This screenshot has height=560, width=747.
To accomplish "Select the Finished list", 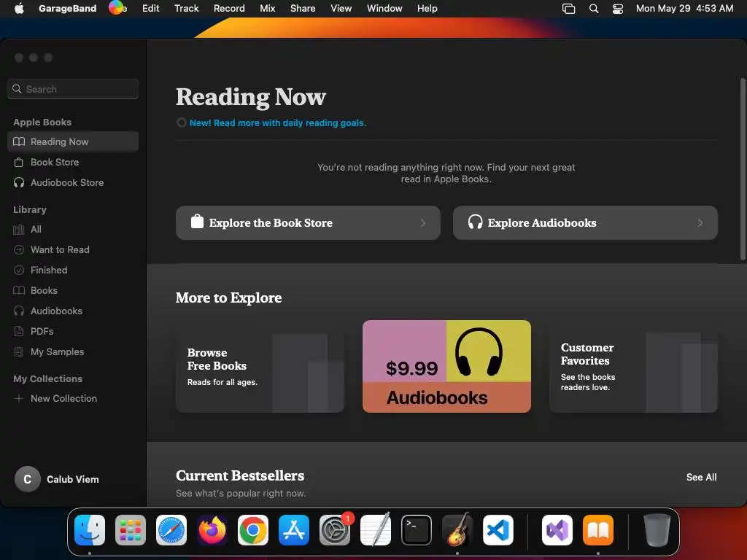I will (x=73, y=270).
